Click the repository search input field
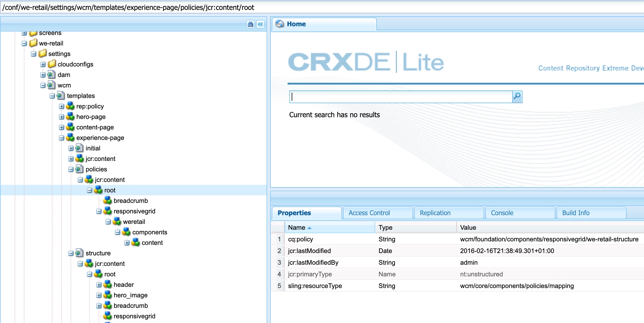The image size is (644, 323). (401, 97)
